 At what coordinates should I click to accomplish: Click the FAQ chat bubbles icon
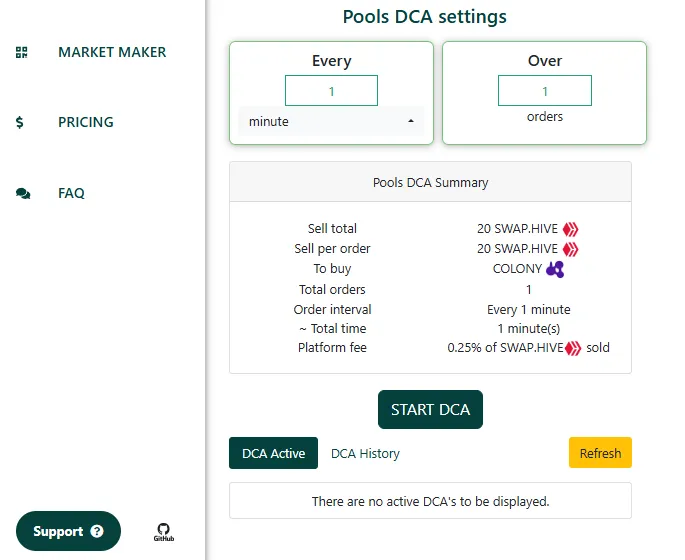point(23,193)
